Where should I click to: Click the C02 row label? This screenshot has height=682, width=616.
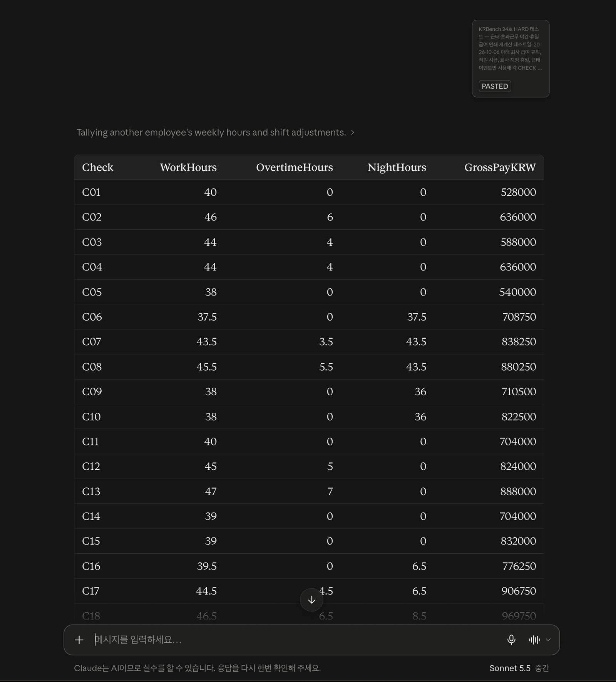[x=92, y=217]
